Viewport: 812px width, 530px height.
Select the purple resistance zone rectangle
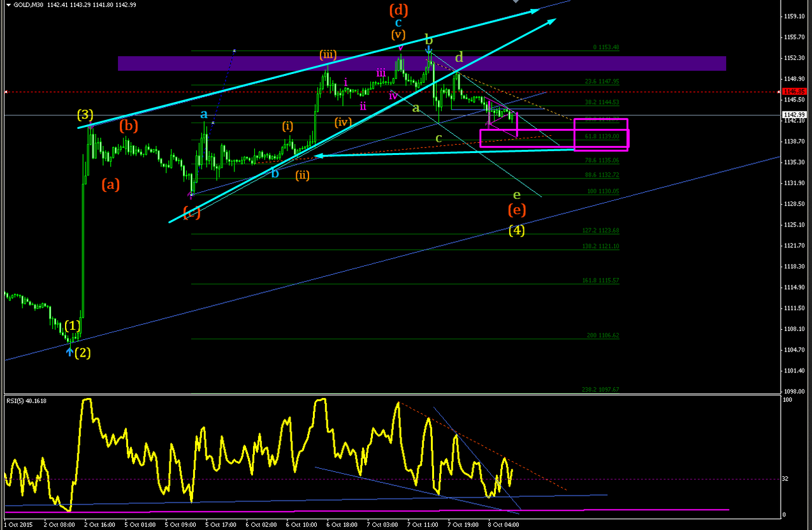[422, 63]
